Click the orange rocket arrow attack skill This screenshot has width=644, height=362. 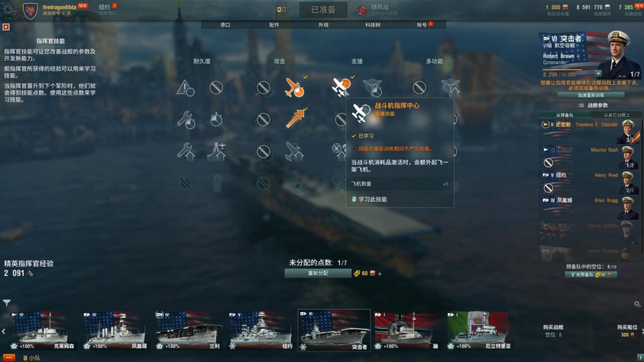point(295,119)
